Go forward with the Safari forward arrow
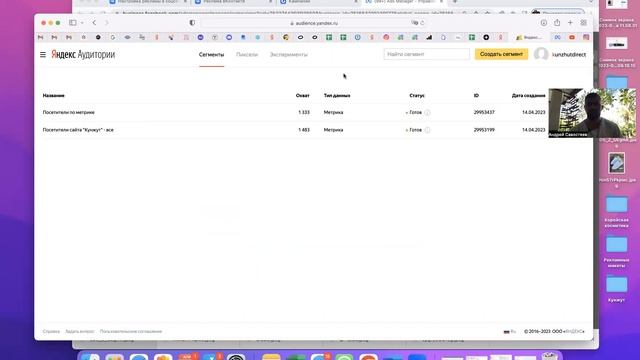The width and height of the screenshot is (640, 360). point(107,23)
